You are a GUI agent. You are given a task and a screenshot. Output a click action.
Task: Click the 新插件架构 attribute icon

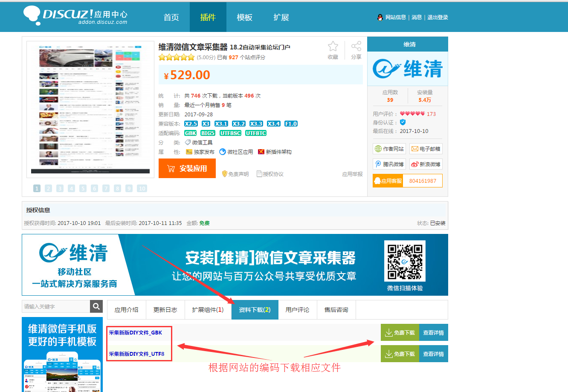261,152
